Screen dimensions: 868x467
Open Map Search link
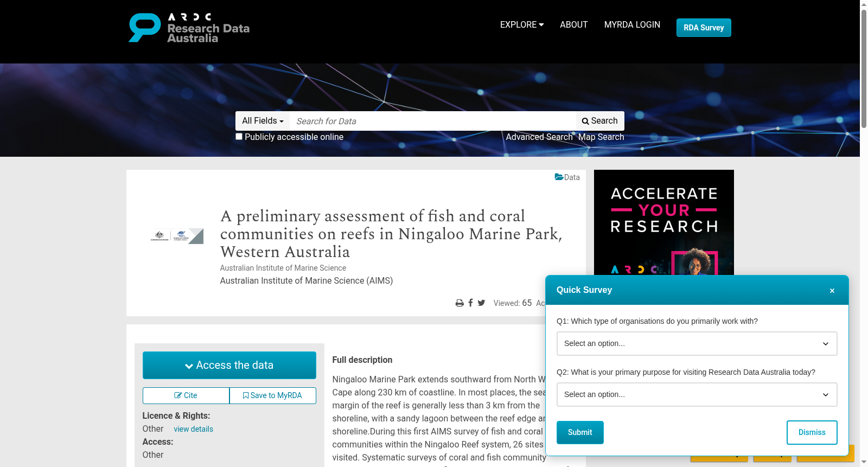[601, 137]
